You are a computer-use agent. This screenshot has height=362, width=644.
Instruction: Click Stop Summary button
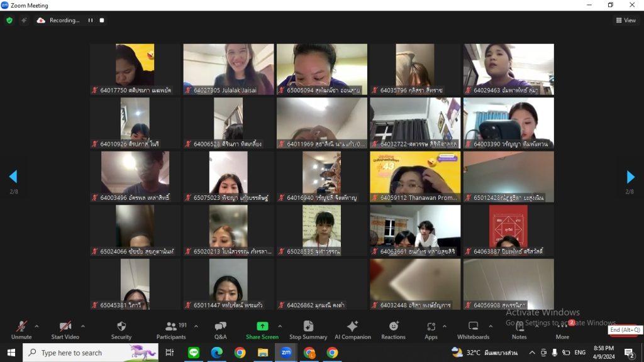(x=308, y=331)
